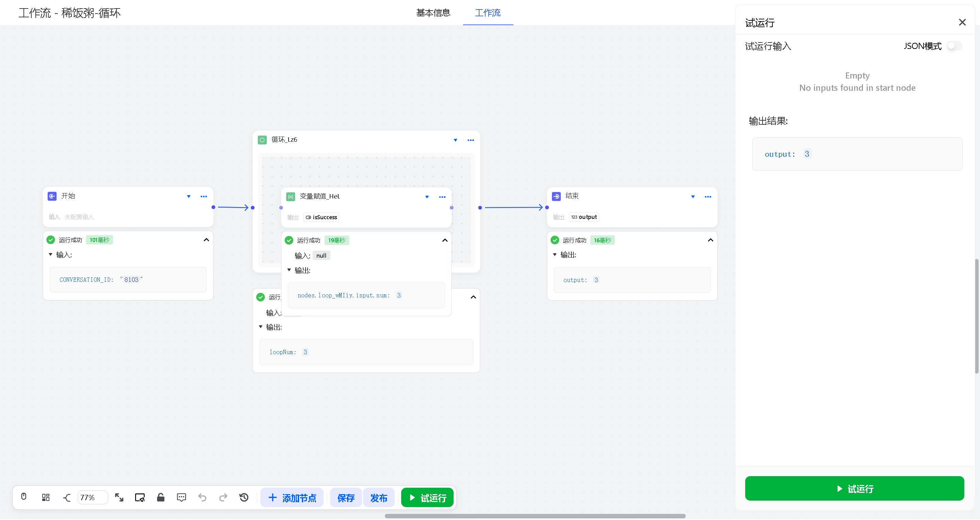
Task: Click the 发布 button
Action: [378, 498]
